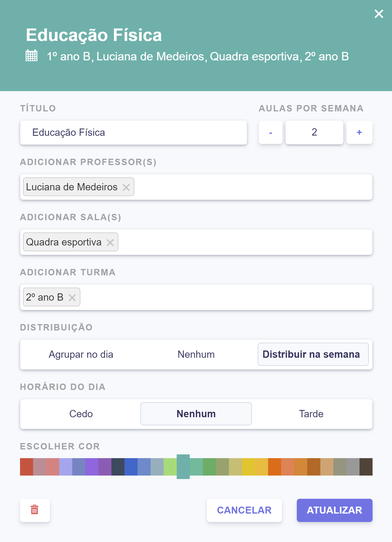Image resolution: width=392 pixels, height=542 pixels.
Task: Set time of day to Tarde
Action: point(311,414)
